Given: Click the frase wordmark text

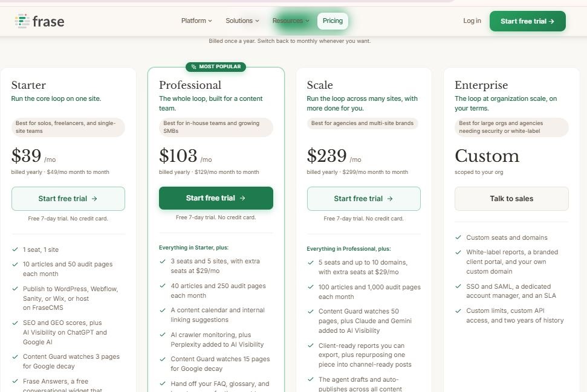Looking at the screenshot, I should coord(48,21).
